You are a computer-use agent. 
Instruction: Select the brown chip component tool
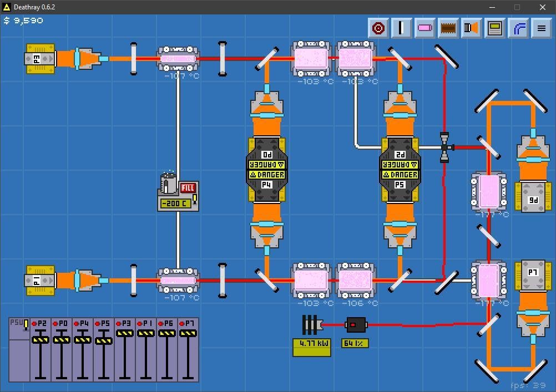pyautogui.click(x=448, y=28)
